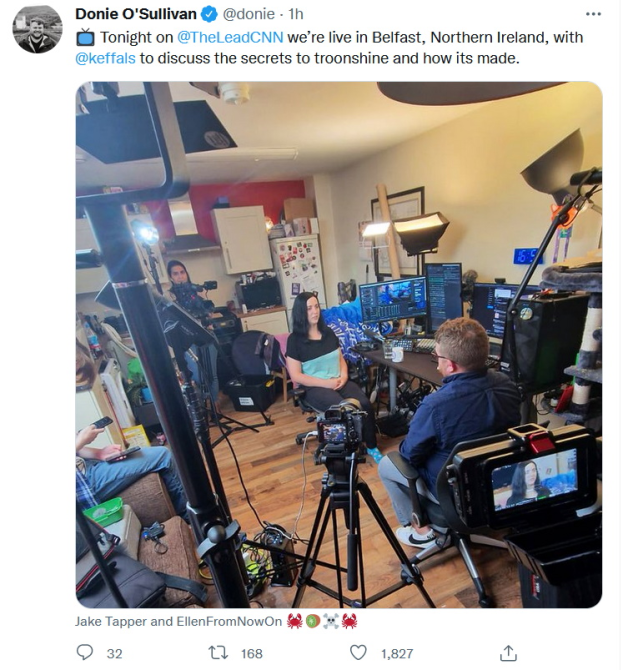638x670 pixels.
Task: Click the 168 retweets count
Action: (x=252, y=654)
